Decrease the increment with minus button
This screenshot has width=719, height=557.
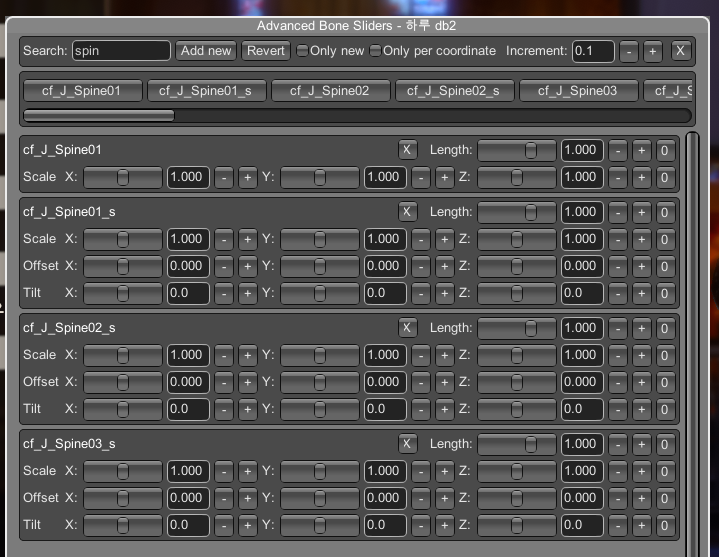point(629,51)
